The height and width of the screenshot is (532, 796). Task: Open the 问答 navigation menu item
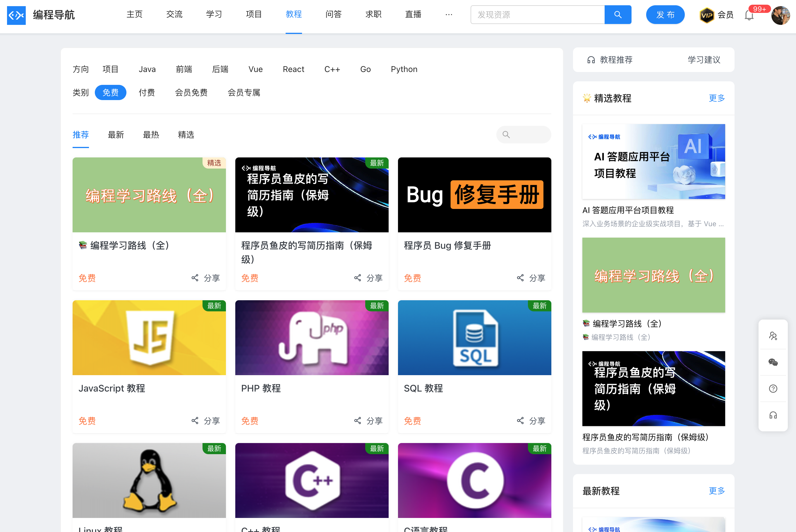coord(333,14)
